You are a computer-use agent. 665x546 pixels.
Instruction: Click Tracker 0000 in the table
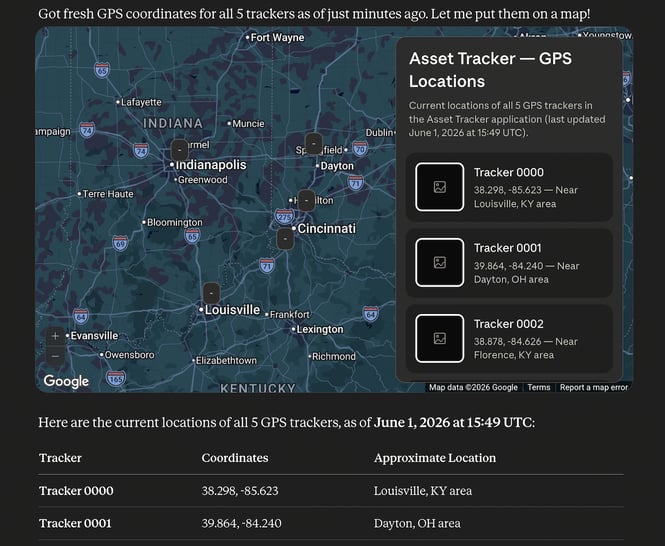tap(76, 490)
